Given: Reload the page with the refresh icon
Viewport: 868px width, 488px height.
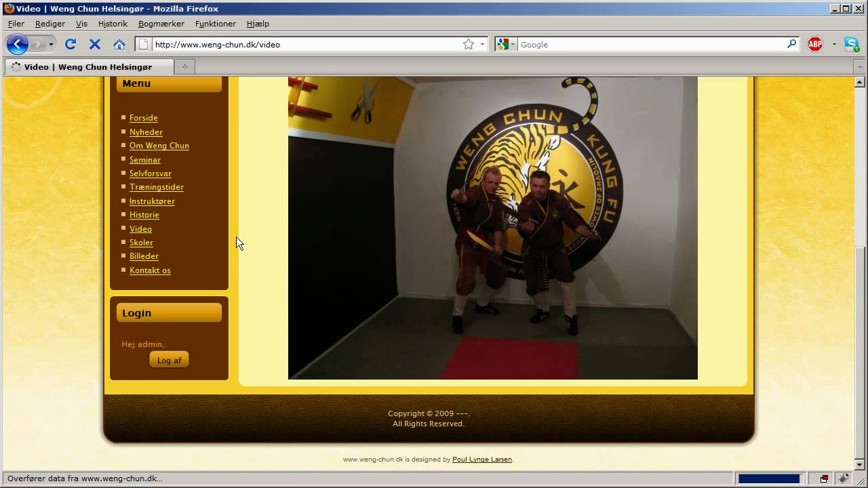Looking at the screenshot, I should click(x=70, y=44).
